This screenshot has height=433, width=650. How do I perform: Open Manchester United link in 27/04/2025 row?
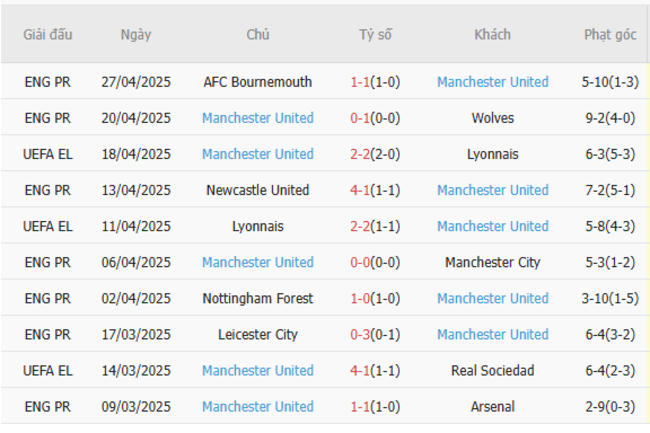[x=492, y=82]
